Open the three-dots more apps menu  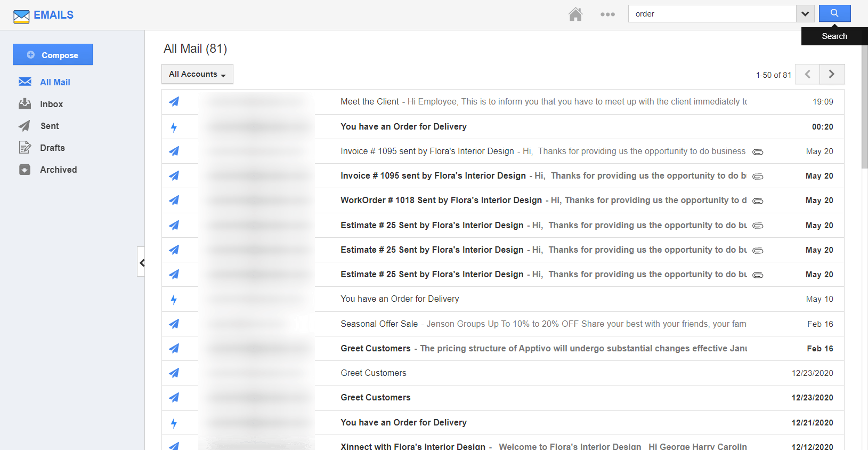pyautogui.click(x=607, y=14)
